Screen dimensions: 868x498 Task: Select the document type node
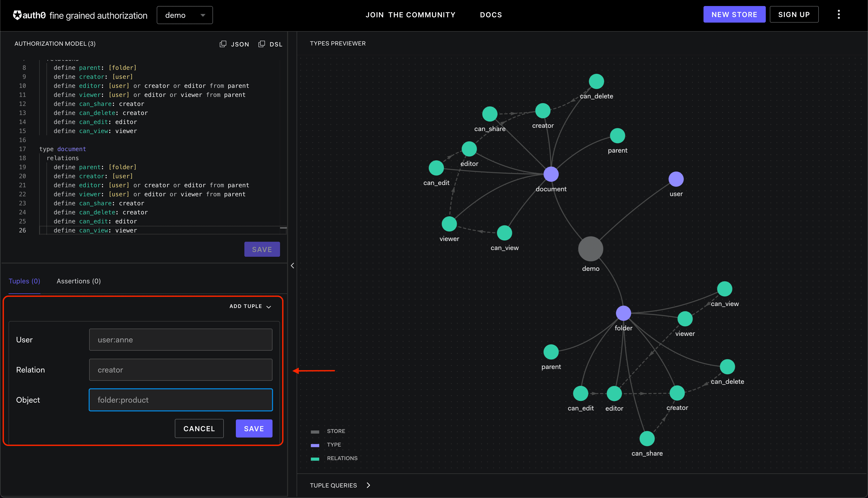[x=551, y=174]
